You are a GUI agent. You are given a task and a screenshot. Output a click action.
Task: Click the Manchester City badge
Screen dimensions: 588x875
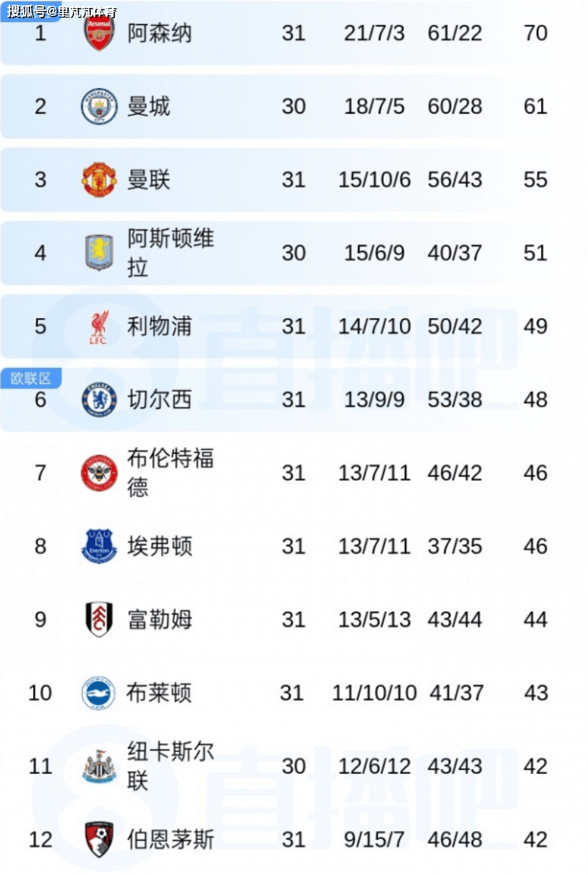(99, 106)
